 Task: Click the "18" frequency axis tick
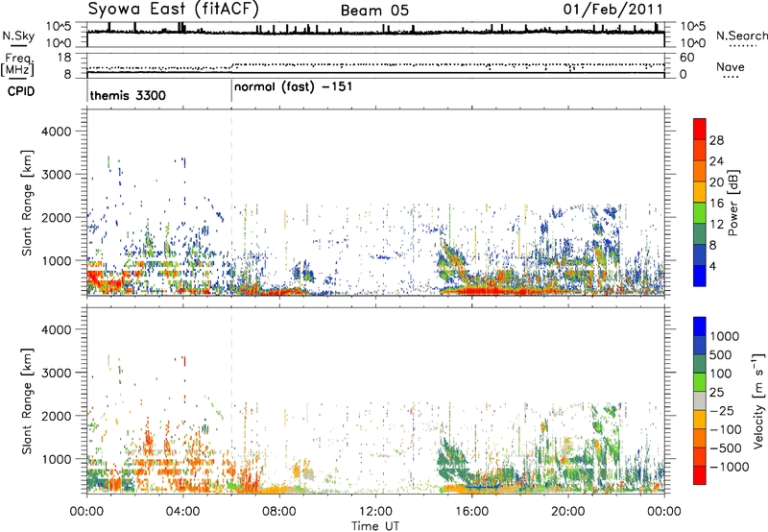[64, 58]
